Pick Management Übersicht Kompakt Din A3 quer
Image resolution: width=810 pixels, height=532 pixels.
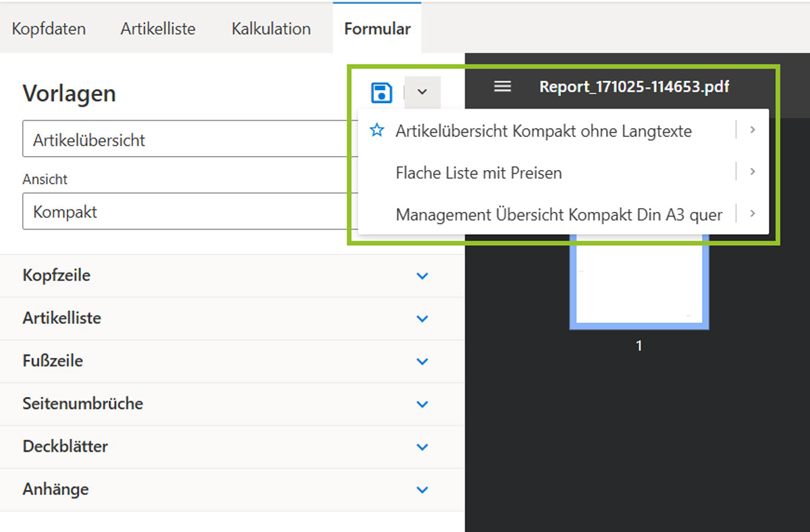click(x=559, y=215)
